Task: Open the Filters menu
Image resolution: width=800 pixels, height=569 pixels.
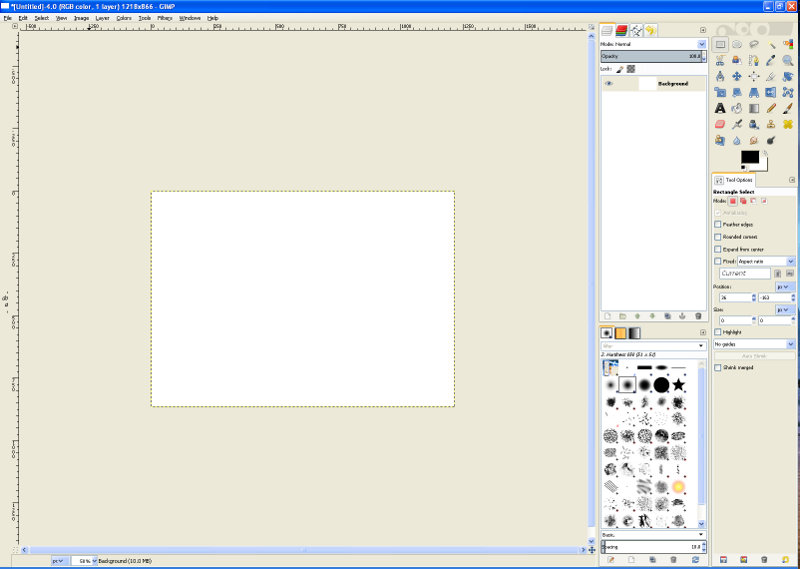Action: point(165,18)
